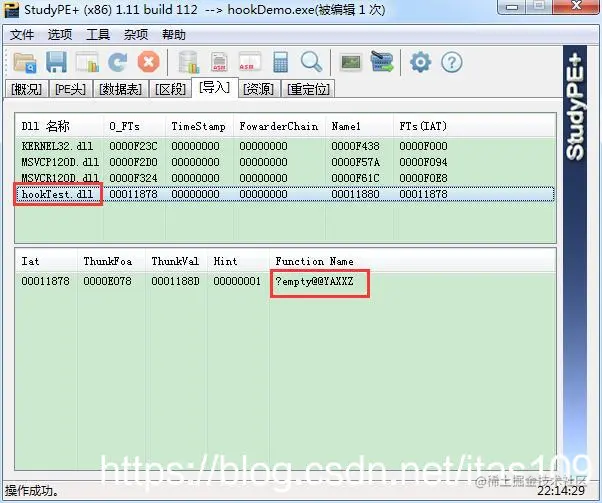Click the orange X close-file icon

pos(149,62)
